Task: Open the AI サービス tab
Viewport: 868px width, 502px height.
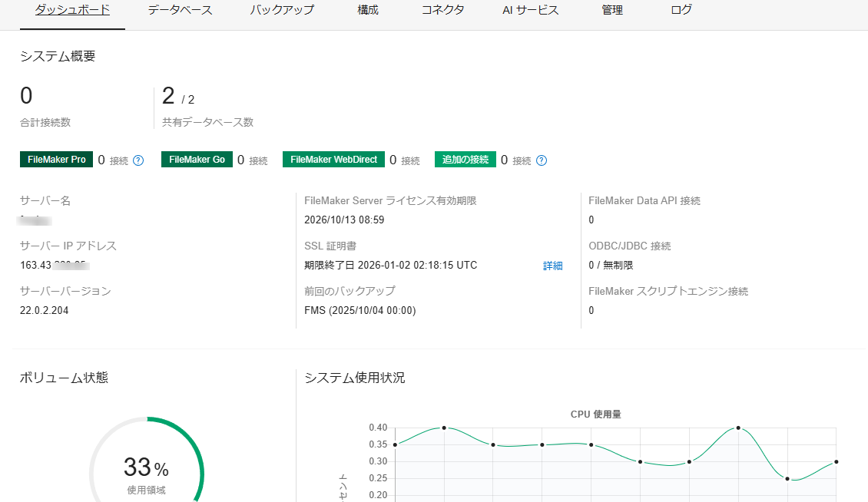Action: 530,11
